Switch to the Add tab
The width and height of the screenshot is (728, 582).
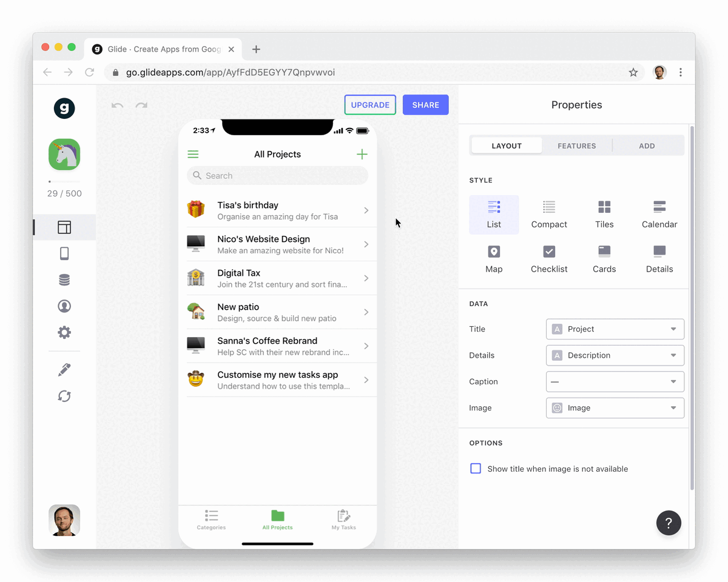pyautogui.click(x=647, y=145)
